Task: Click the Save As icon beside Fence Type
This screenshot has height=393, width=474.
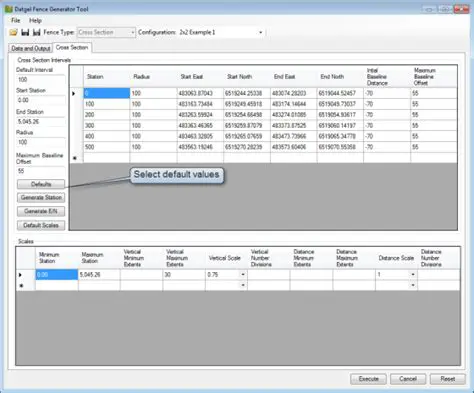Action: (x=36, y=32)
